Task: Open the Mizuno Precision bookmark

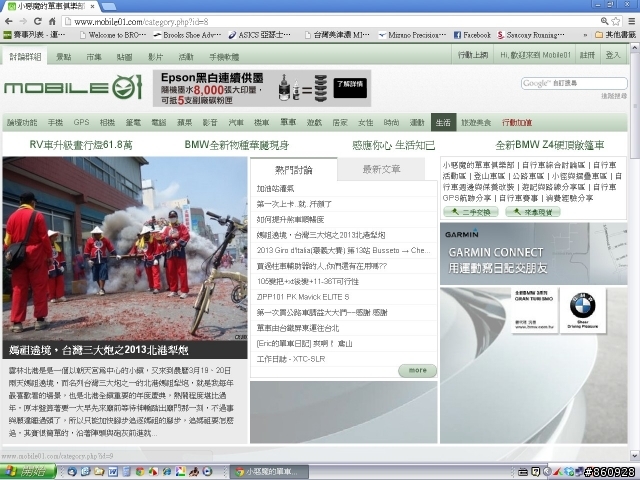Action: pos(412,35)
